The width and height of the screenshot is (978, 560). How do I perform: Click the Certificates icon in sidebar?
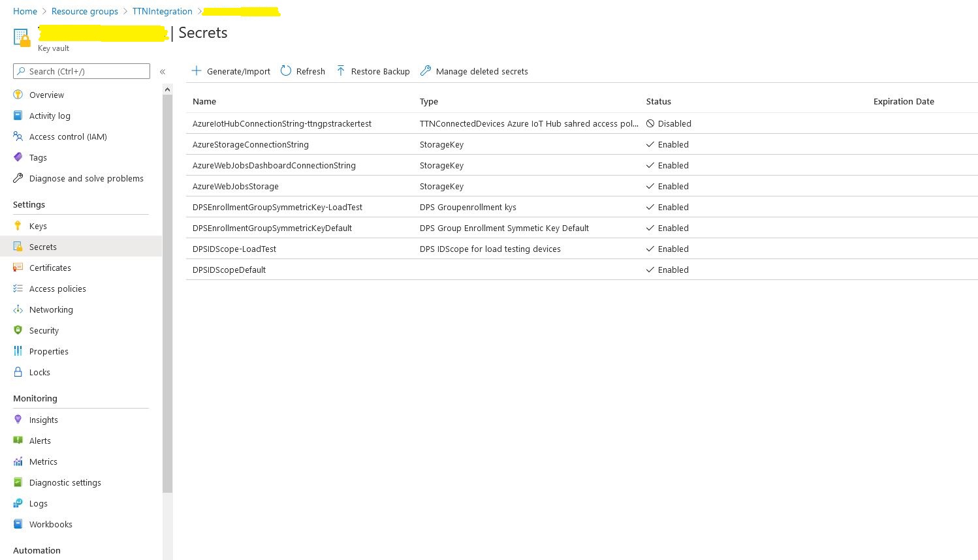(x=18, y=268)
